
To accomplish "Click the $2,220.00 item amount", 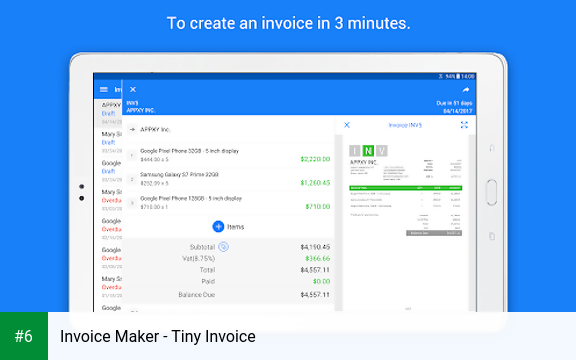I will [315, 159].
